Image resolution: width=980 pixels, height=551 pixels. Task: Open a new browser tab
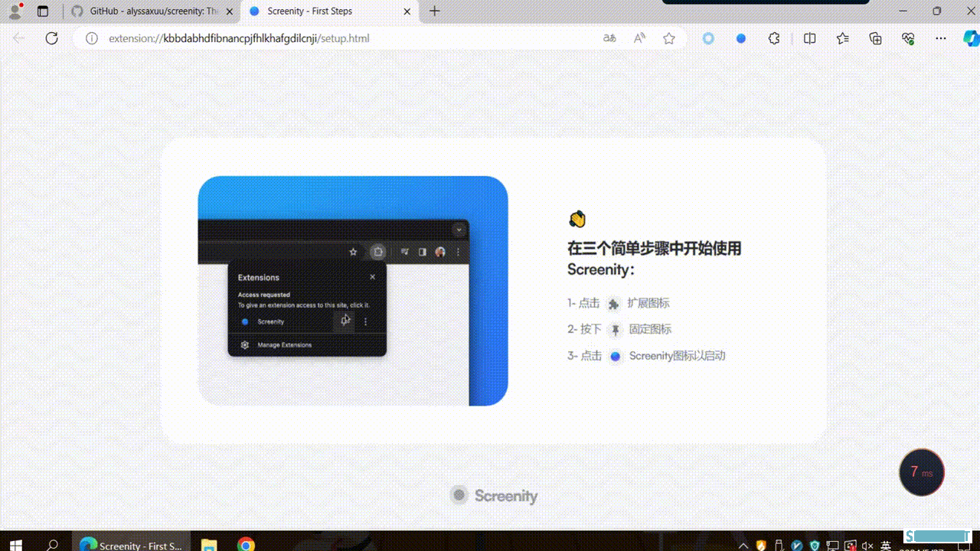(x=435, y=11)
